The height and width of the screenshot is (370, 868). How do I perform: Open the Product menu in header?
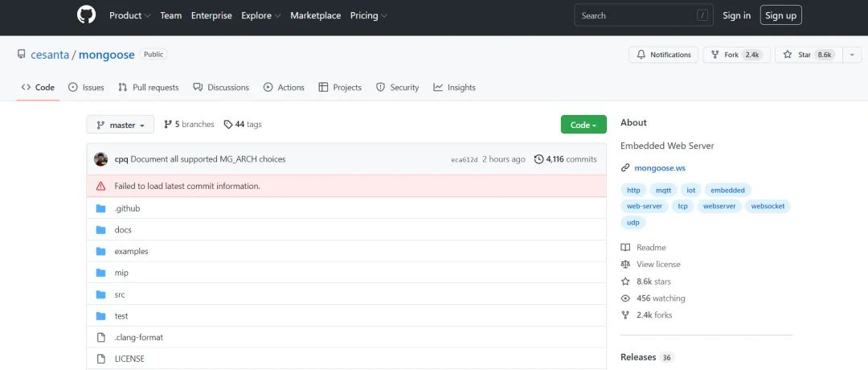(x=129, y=15)
